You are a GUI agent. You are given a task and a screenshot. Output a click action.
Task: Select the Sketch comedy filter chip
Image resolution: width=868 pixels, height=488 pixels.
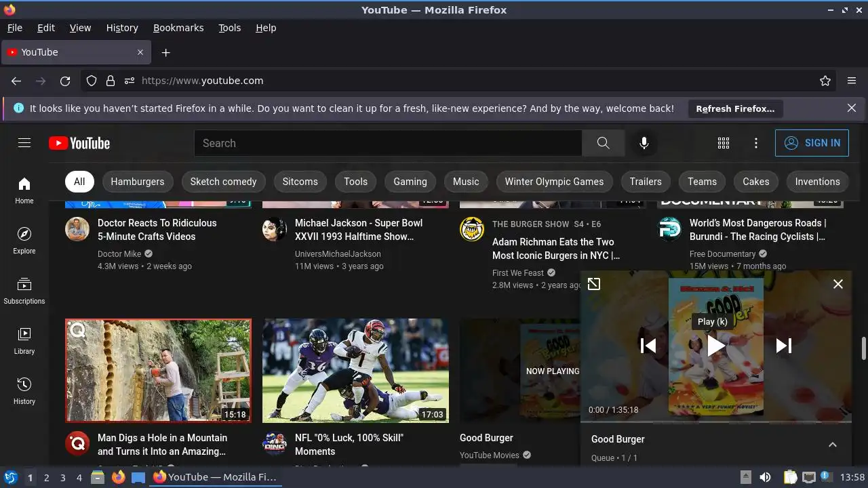[223, 182]
